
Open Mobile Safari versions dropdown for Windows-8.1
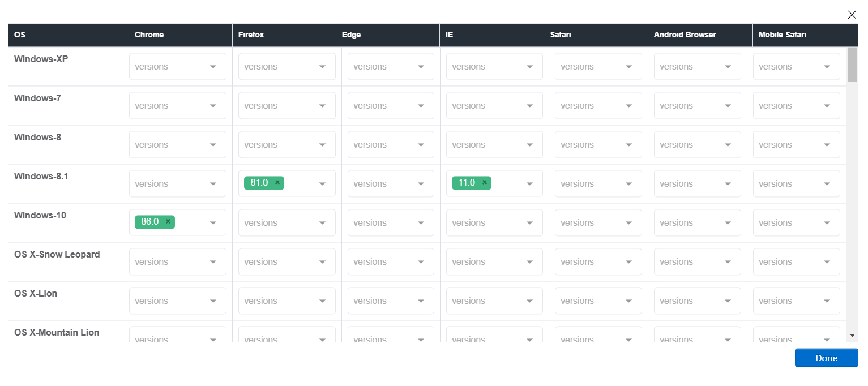coord(797,184)
